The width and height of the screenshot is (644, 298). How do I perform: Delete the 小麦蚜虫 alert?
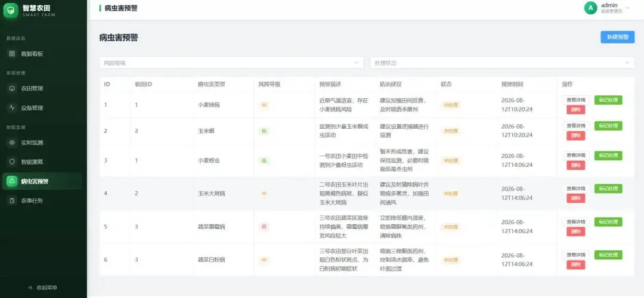click(576, 166)
